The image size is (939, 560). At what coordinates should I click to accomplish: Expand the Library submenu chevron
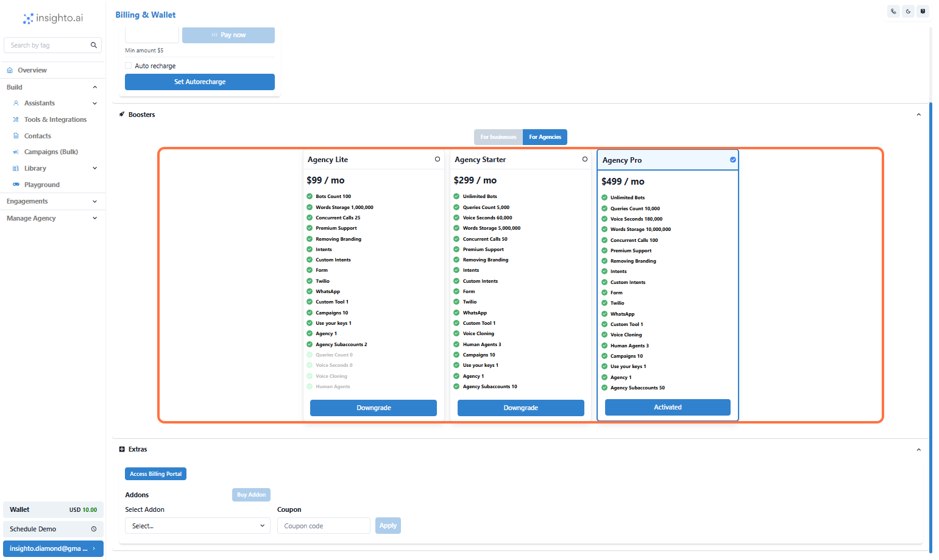coord(94,168)
